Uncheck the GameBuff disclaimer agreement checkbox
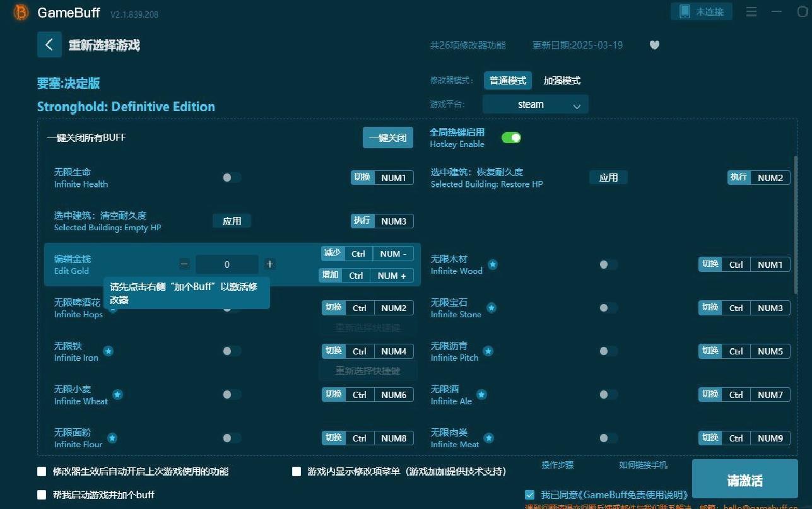The width and height of the screenshot is (812, 509). click(x=530, y=494)
